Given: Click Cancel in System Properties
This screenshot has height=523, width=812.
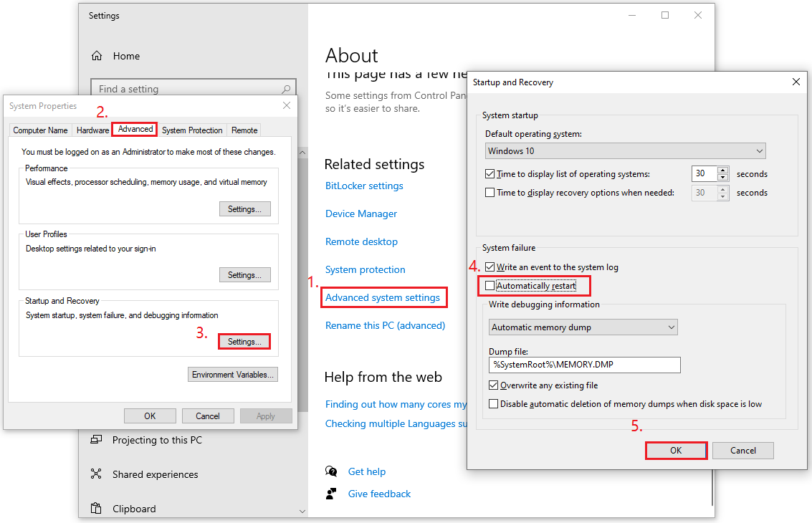Looking at the screenshot, I should pos(208,416).
